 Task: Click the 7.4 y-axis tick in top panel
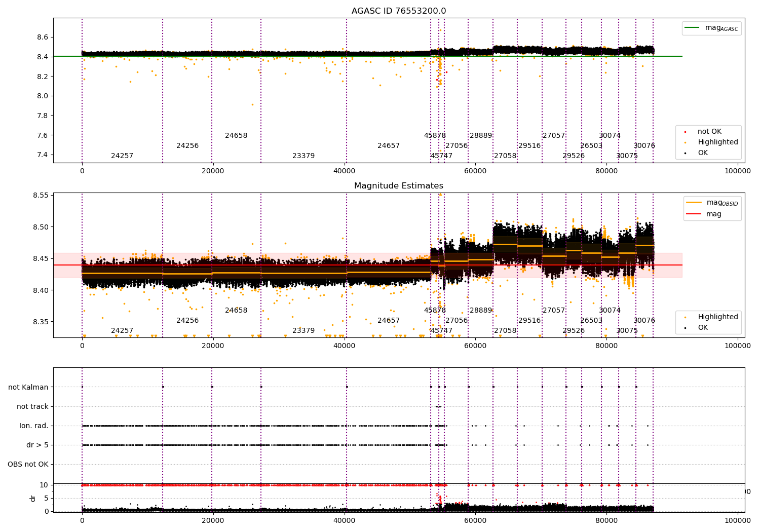(43, 155)
